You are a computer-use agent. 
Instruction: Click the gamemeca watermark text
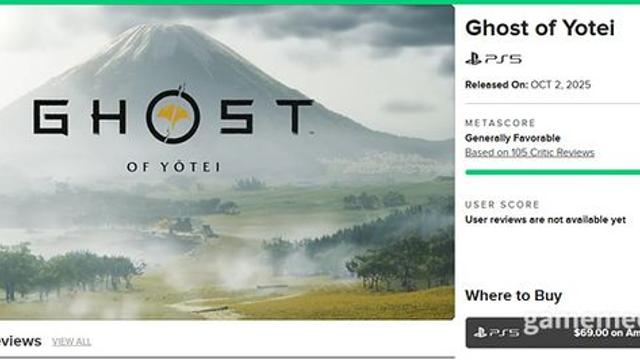tap(582, 323)
